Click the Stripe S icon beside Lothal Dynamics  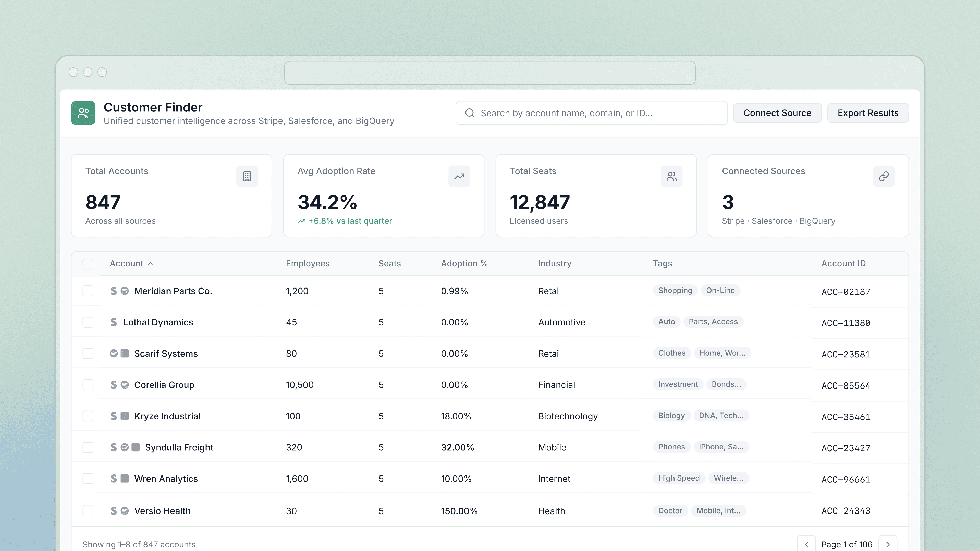click(114, 322)
